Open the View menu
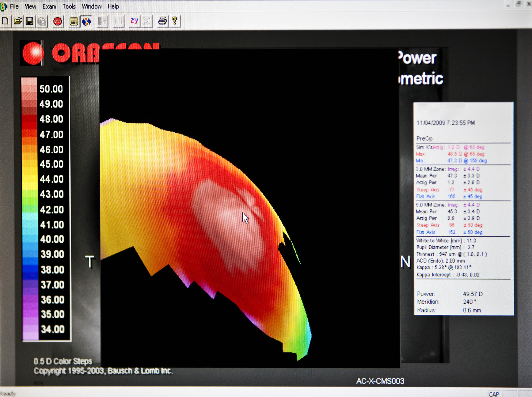Image resolution: width=532 pixels, height=397 pixels. 31,6
